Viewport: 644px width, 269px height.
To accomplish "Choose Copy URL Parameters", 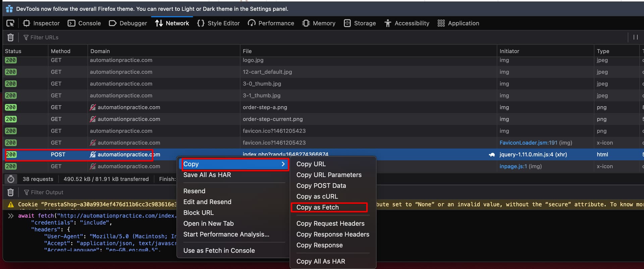I will pyautogui.click(x=329, y=175).
